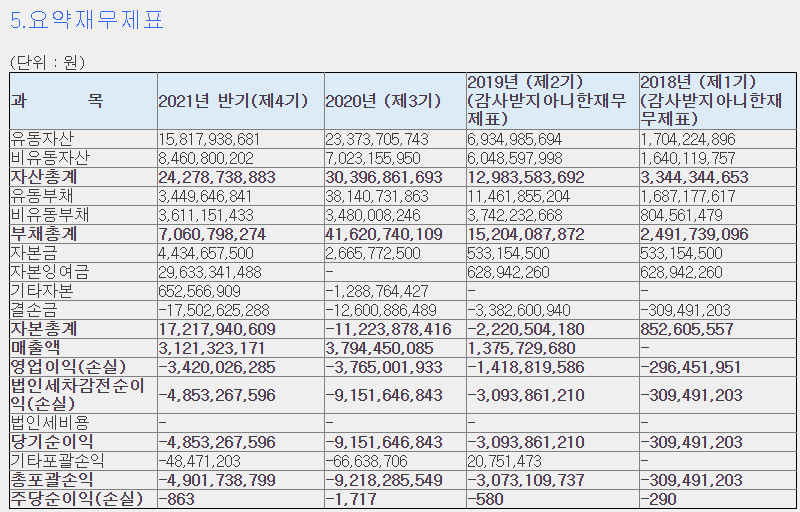
Task: Click the value 652,566,909
Action: coord(199,291)
